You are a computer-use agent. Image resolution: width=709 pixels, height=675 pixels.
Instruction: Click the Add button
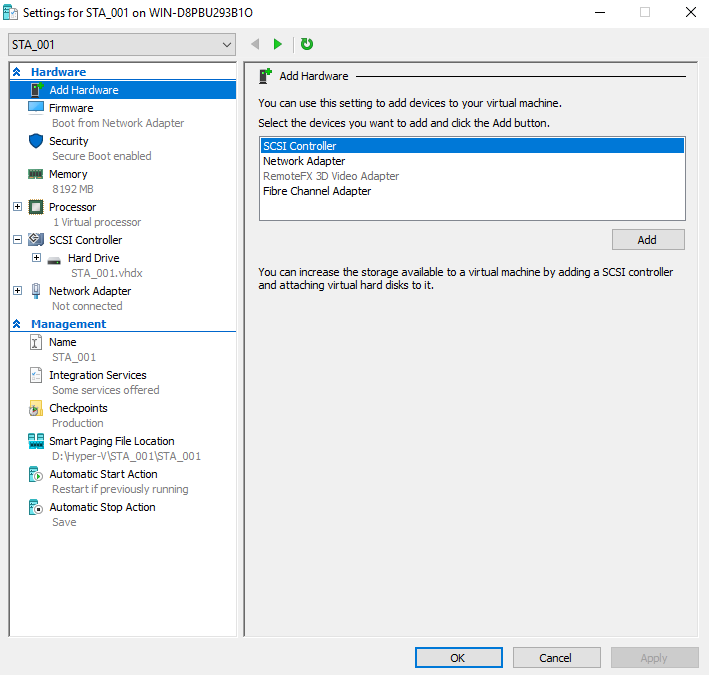coord(647,240)
